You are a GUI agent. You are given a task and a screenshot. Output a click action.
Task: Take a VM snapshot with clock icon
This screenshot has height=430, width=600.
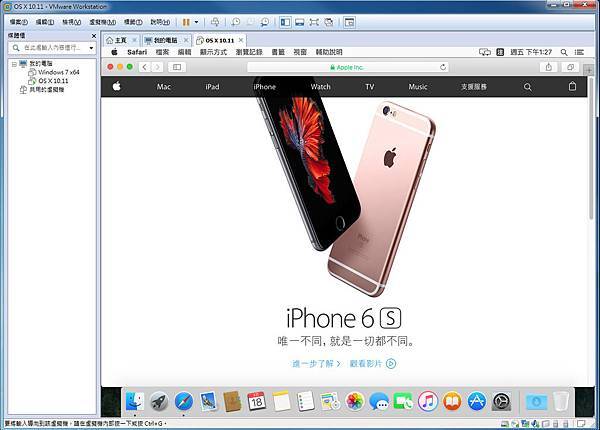pos(236,22)
